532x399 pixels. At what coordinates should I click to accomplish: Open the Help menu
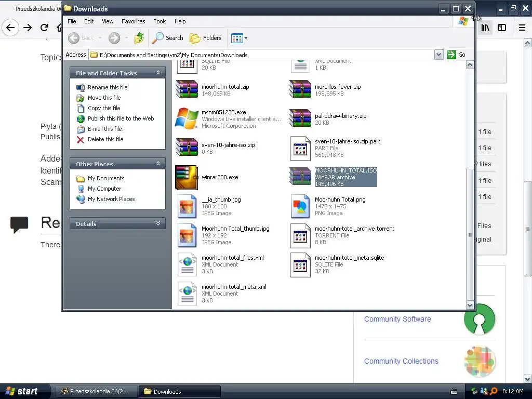coord(180,21)
